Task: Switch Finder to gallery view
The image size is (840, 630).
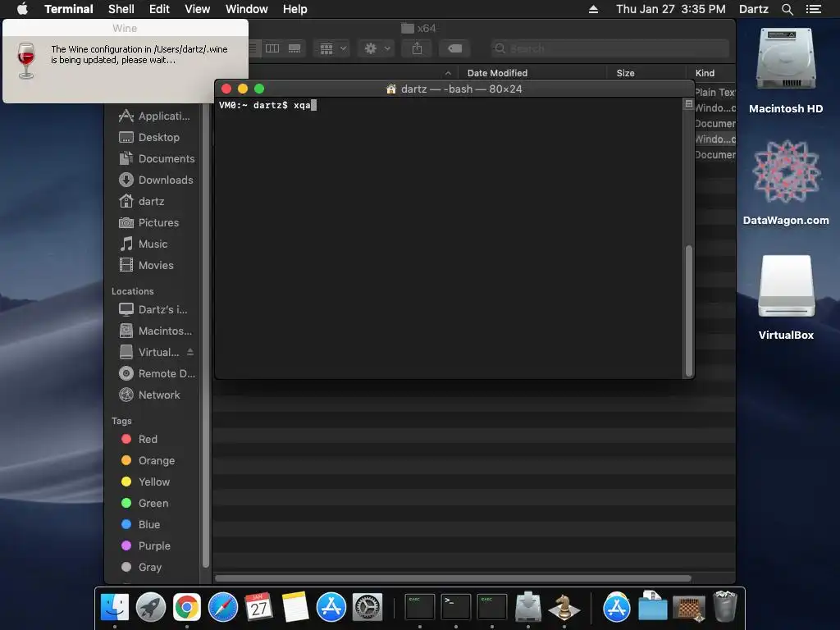Action: (294, 48)
